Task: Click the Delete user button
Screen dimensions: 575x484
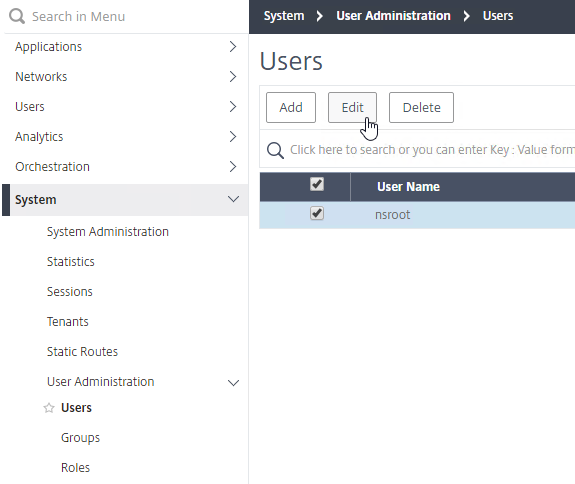Action: (x=421, y=107)
